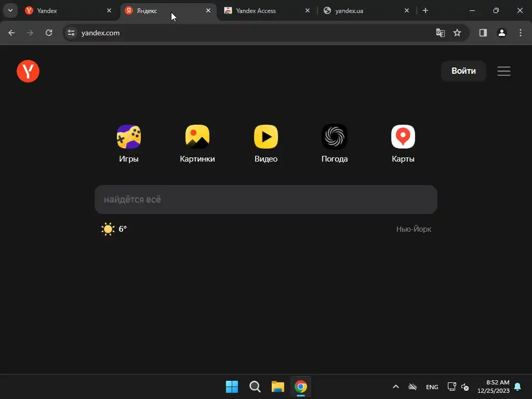Click the red Yandex logo on page
Viewport: 532px width, 399px height.
click(28, 71)
